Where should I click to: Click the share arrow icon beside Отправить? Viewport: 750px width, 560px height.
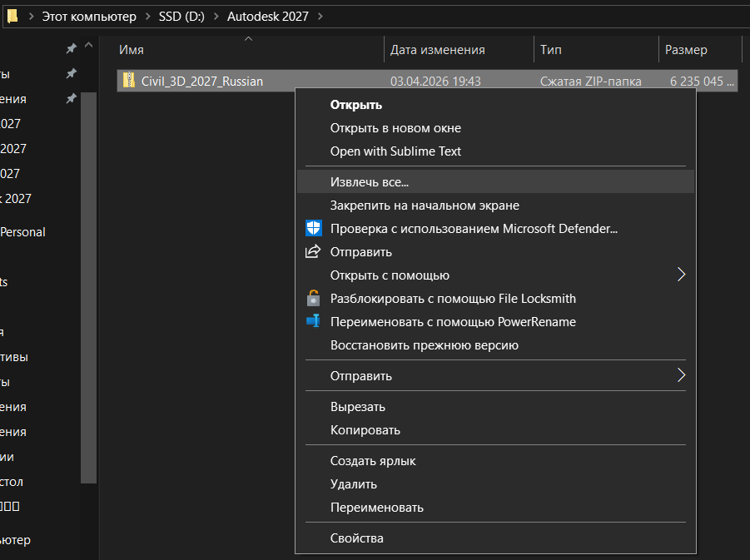coord(313,251)
